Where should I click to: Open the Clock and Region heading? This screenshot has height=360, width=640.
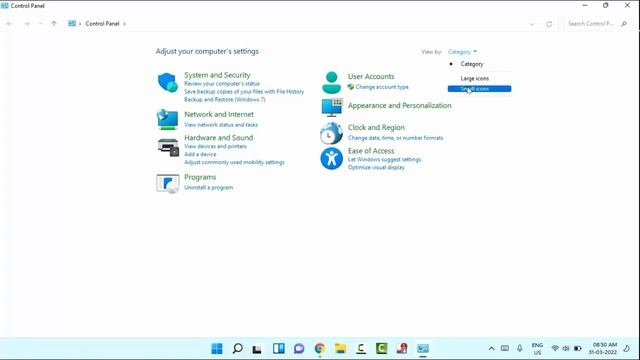(376, 127)
